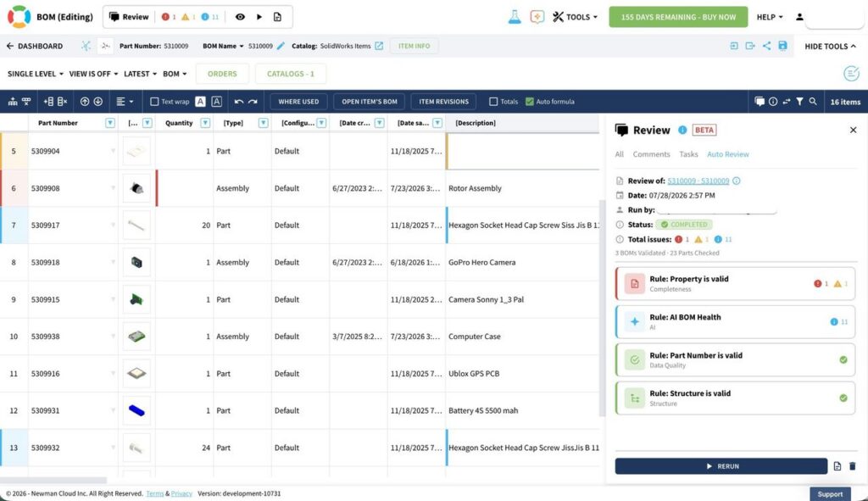Click the swap arrows icon in toolbar
Image resolution: width=868 pixels, height=501 pixels.
786,102
